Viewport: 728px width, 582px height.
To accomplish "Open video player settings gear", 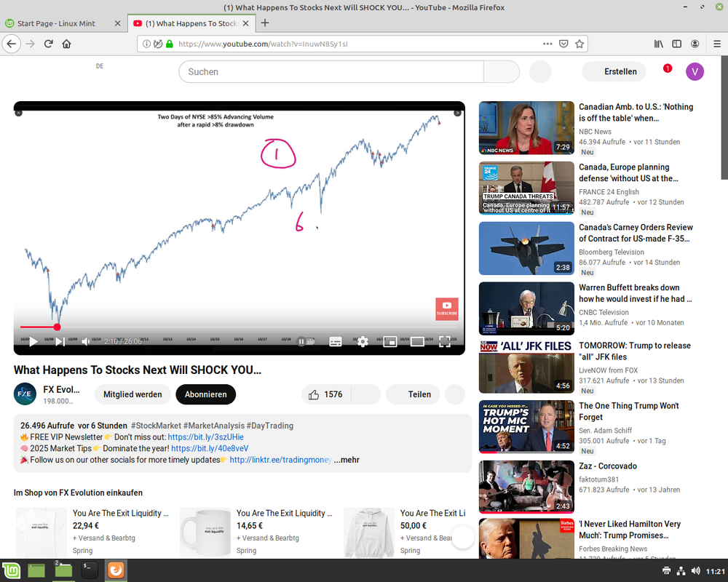I will point(363,342).
